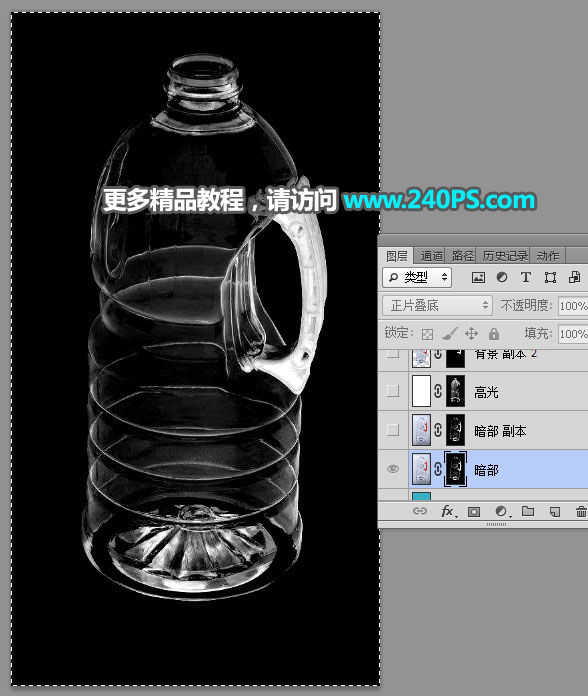The image size is (588, 696).
Task: Click the panel resize grip below layer buttons
Action: [496, 524]
